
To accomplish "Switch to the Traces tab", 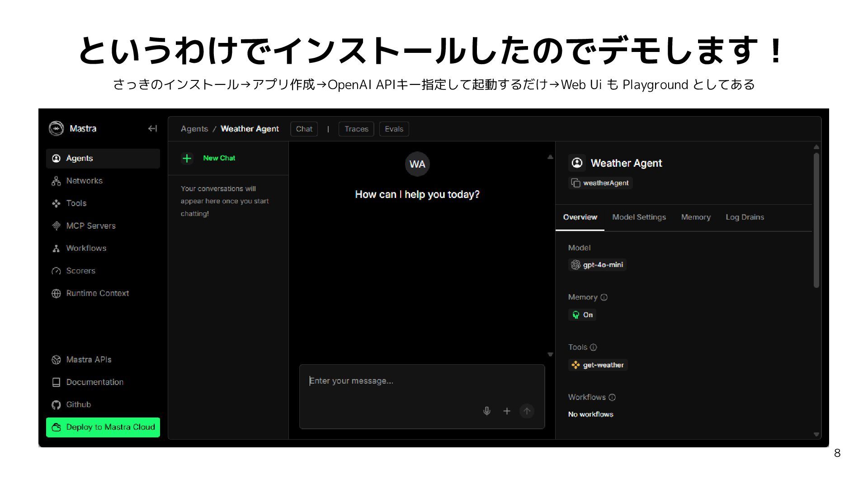I will coord(356,129).
